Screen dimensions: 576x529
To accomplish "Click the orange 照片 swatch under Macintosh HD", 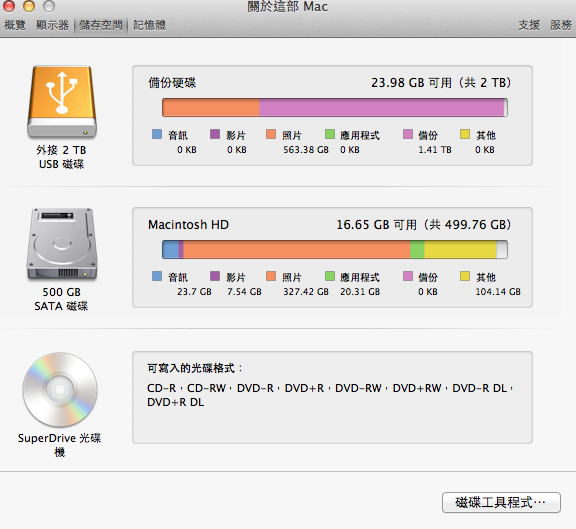I will (x=271, y=276).
